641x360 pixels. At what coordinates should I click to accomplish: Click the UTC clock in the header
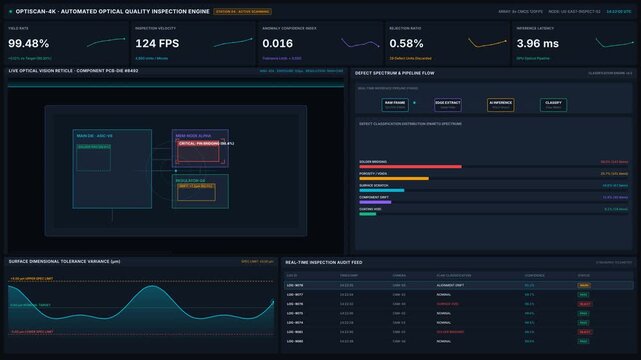click(619, 11)
